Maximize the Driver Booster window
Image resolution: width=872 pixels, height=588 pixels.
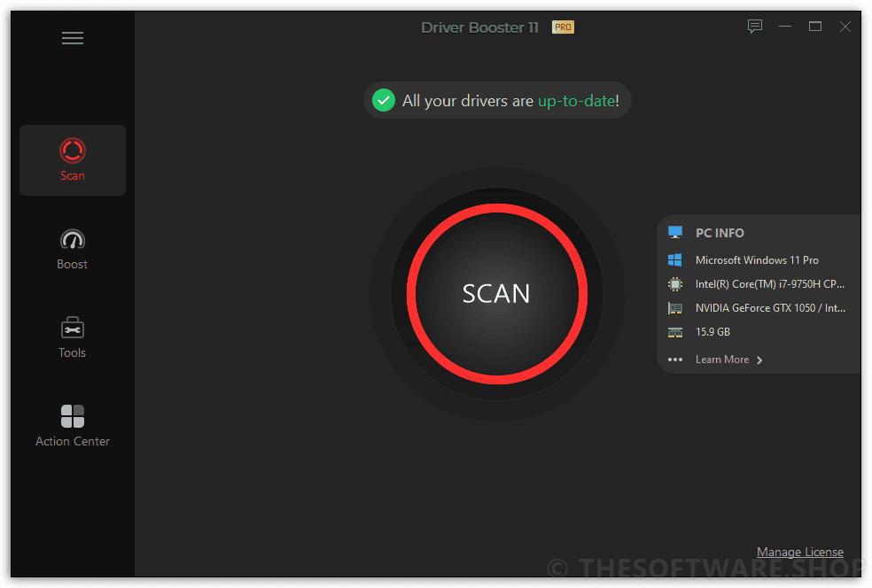click(815, 26)
